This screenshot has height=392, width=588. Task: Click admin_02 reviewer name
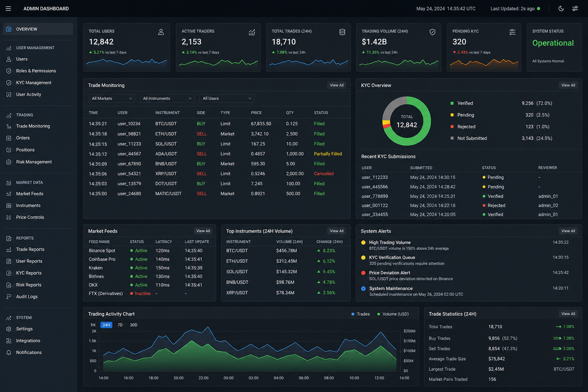[x=548, y=205]
